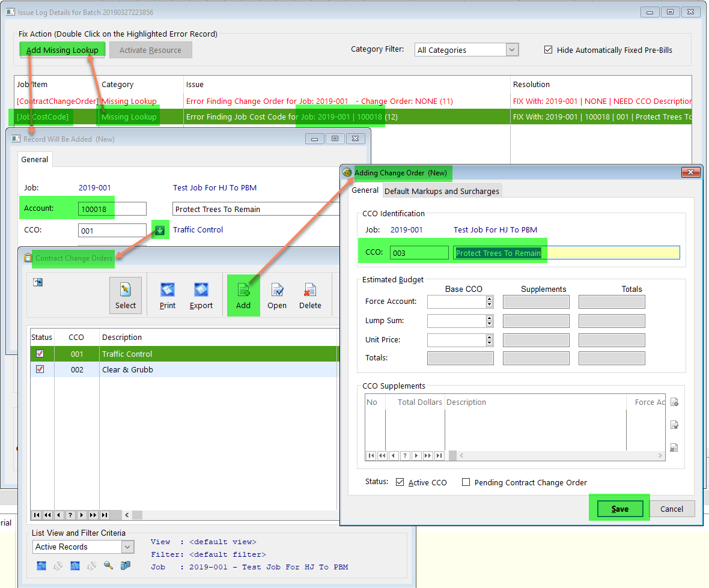The width and height of the screenshot is (709, 588).
Task: Go to previous record in CCO Supplements grid
Action: click(394, 456)
